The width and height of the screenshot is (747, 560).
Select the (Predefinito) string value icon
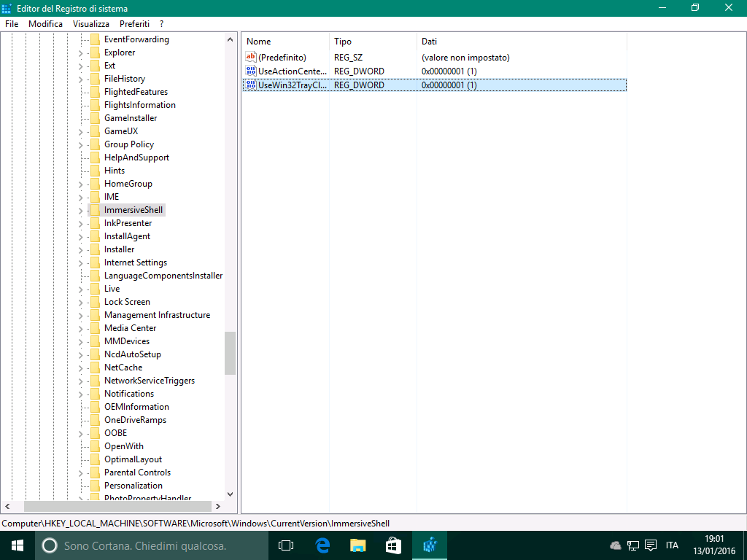[x=251, y=57]
